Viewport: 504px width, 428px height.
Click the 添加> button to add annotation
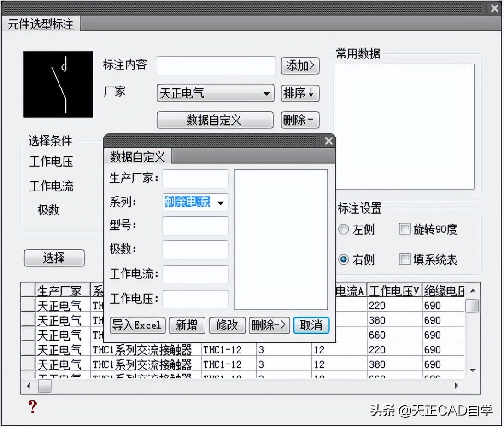(299, 66)
